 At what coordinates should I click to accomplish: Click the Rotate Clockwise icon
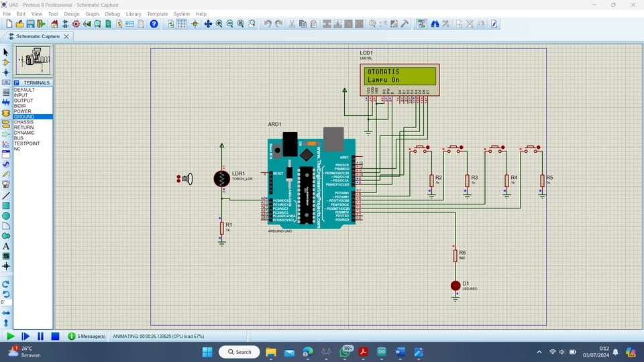[6, 284]
